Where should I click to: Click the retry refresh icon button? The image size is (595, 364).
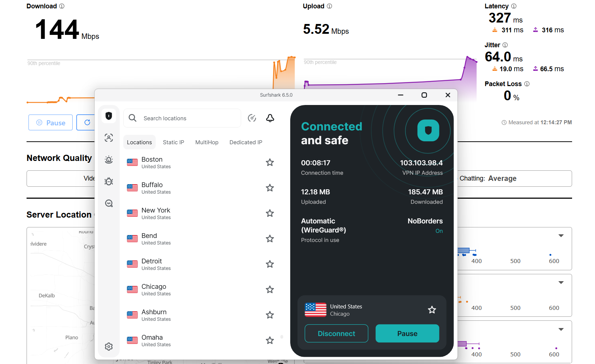pyautogui.click(x=87, y=122)
